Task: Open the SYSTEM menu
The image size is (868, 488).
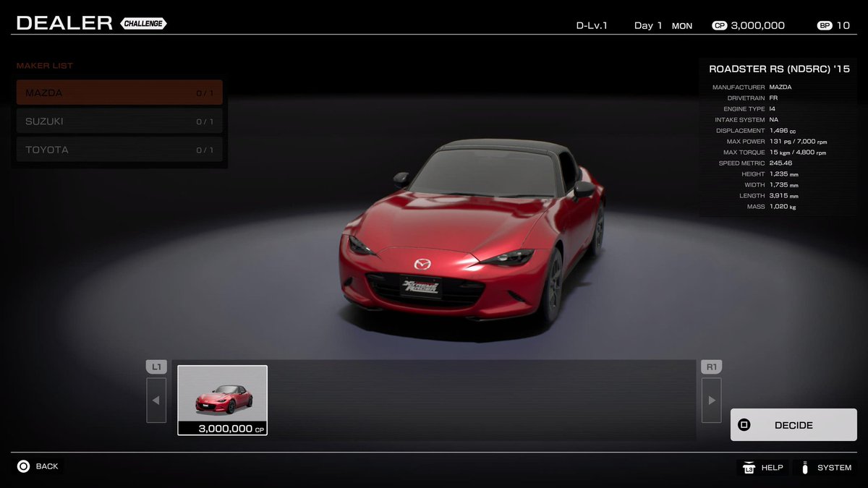Action: tap(825, 468)
